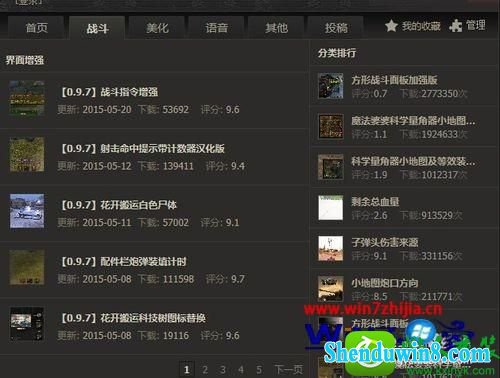Open 【0.9.7】战斗指令增强 title
The width and height of the screenshot is (500, 378).
[x=109, y=92]
